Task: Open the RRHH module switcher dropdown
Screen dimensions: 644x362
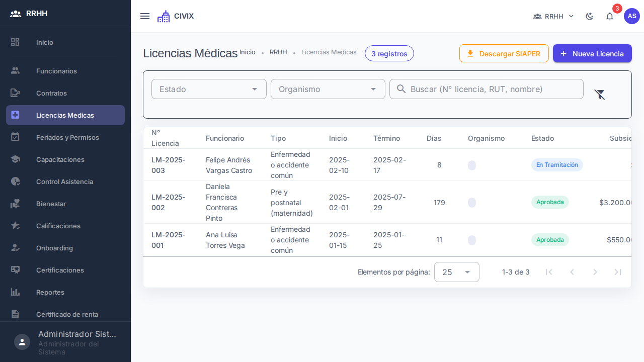Action: pyautogui.click(x=553, y=16)
